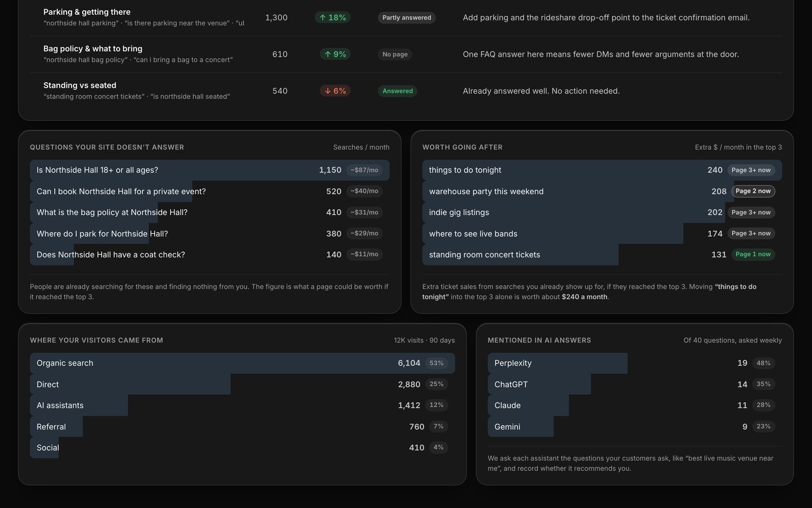Viewport: 812px width, 508px height.
Task: Click the 'Searches / month' column label
Action: [361, 147]
